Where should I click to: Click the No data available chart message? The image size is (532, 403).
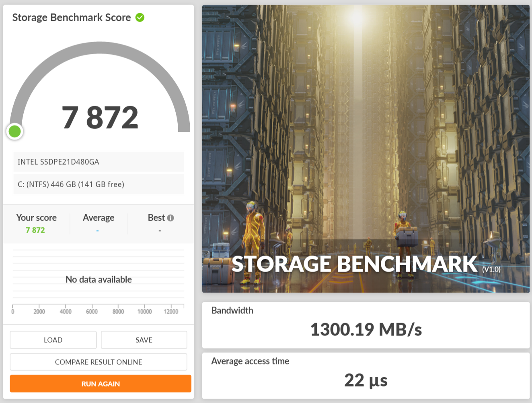pos(99,279)
